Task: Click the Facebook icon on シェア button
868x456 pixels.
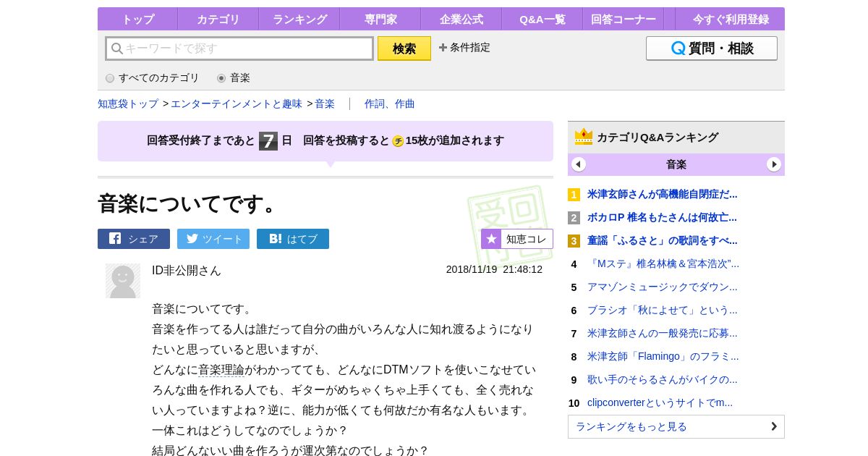Action: (115, 238)
